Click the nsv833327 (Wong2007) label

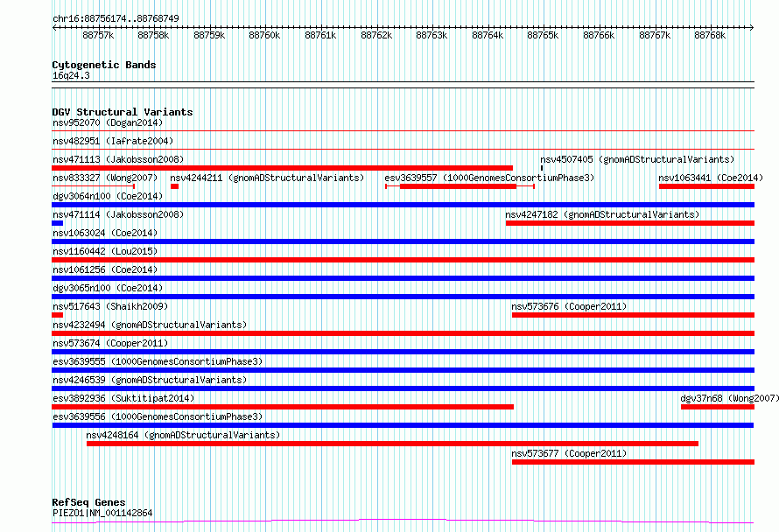(105, 178)
